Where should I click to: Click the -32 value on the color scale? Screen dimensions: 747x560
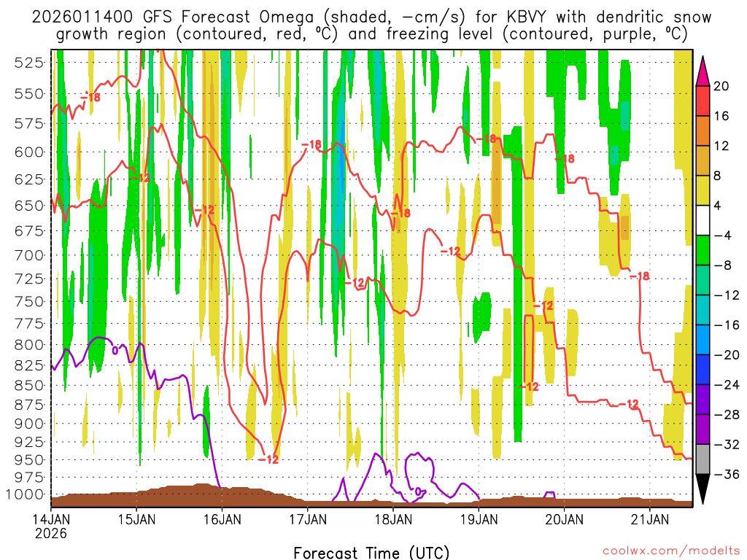[726, 444]
